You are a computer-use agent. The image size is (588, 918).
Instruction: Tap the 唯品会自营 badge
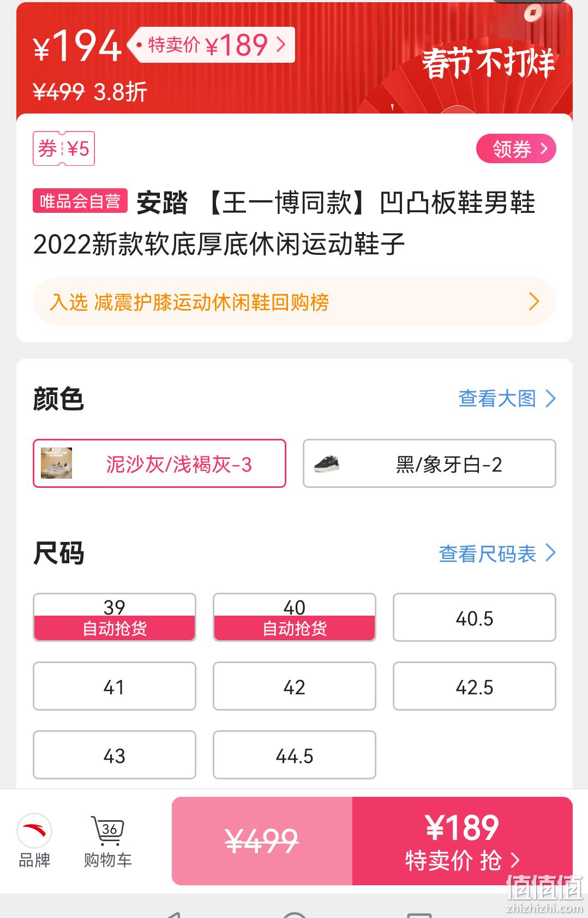tap(80, 201)
